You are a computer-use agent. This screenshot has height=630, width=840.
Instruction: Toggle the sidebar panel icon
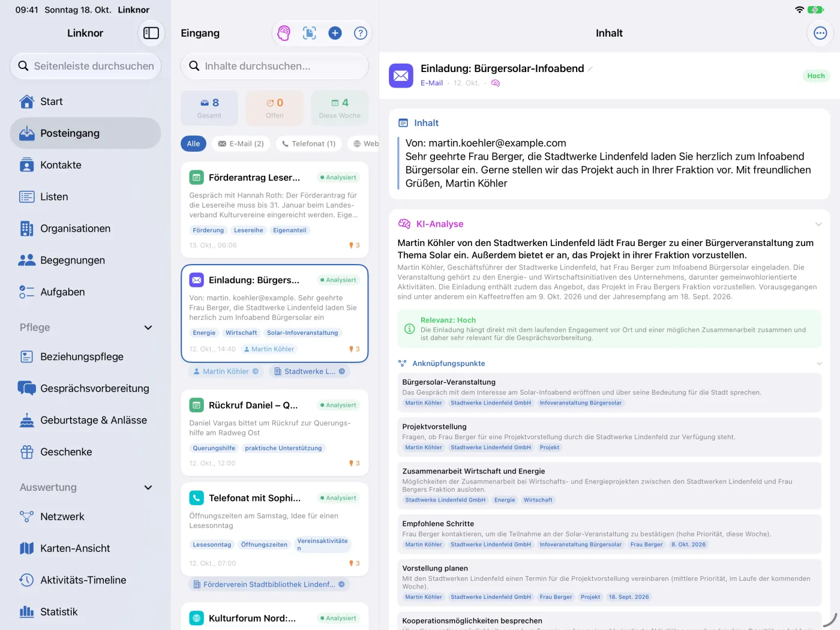click(x=151, y=33)
